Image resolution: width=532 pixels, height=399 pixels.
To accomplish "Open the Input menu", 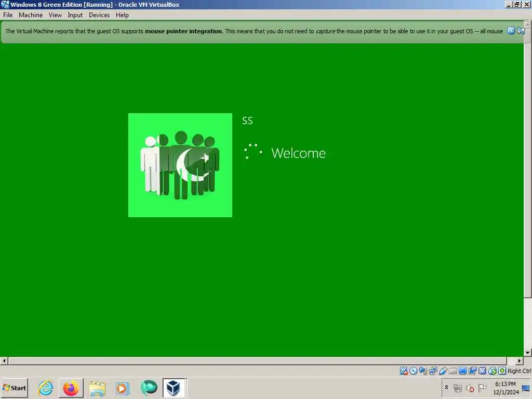I will coord(75,15).
